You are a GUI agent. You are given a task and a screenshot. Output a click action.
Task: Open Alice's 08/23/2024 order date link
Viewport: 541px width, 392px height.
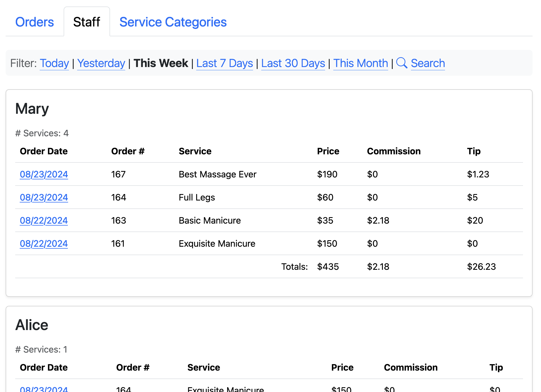(x=44, y=389)
